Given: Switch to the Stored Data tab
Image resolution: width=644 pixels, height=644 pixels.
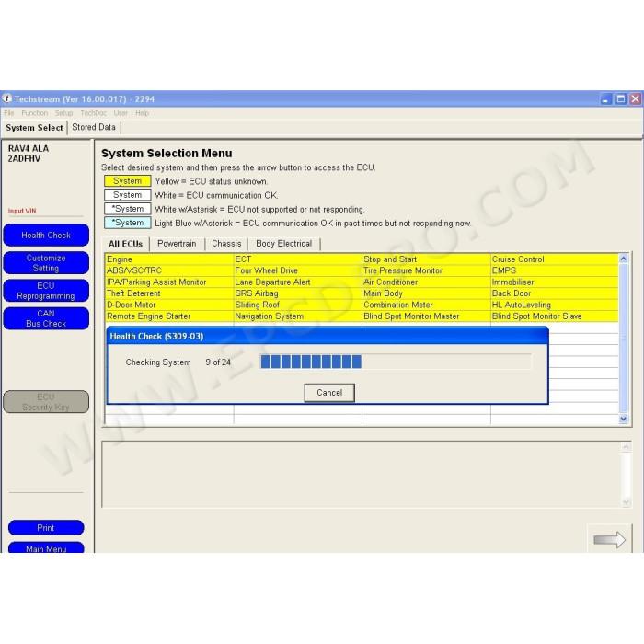Looking at the screenshot, I should [94, 127].
